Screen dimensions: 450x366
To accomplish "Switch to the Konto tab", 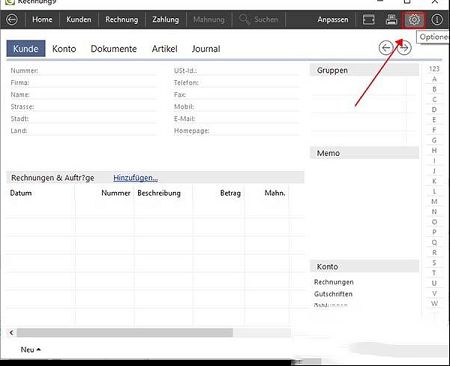I will pos(64,49).
